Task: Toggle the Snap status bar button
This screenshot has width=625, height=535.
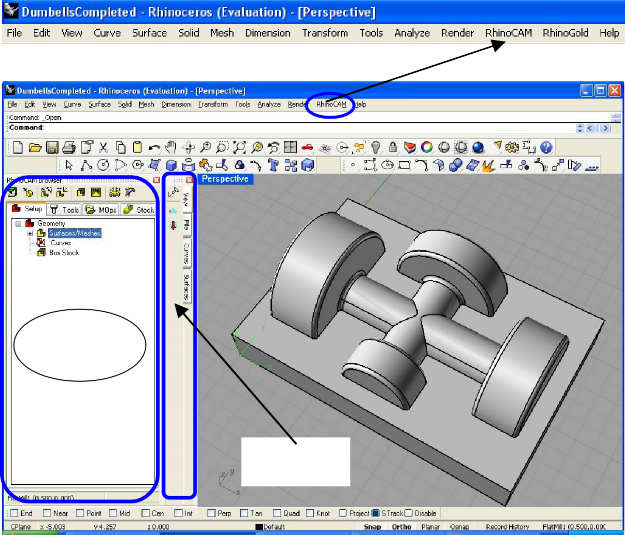Action: pos(372,527)
